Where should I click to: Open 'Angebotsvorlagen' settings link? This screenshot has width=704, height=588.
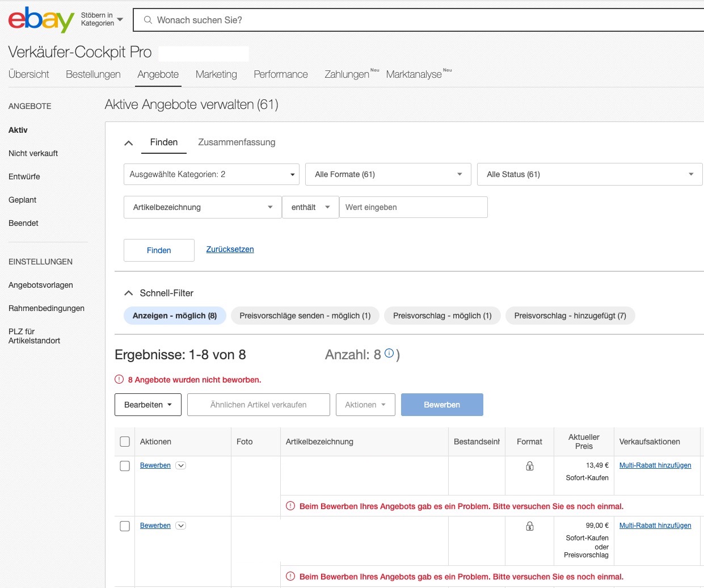tap(41, 285)
